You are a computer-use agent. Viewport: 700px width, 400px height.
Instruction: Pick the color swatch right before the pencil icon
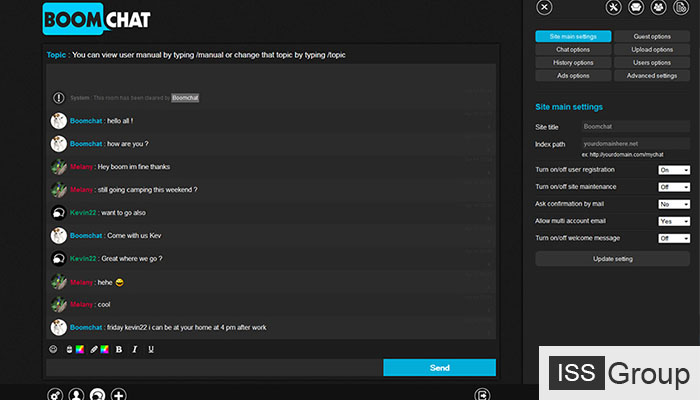point(80,350)
